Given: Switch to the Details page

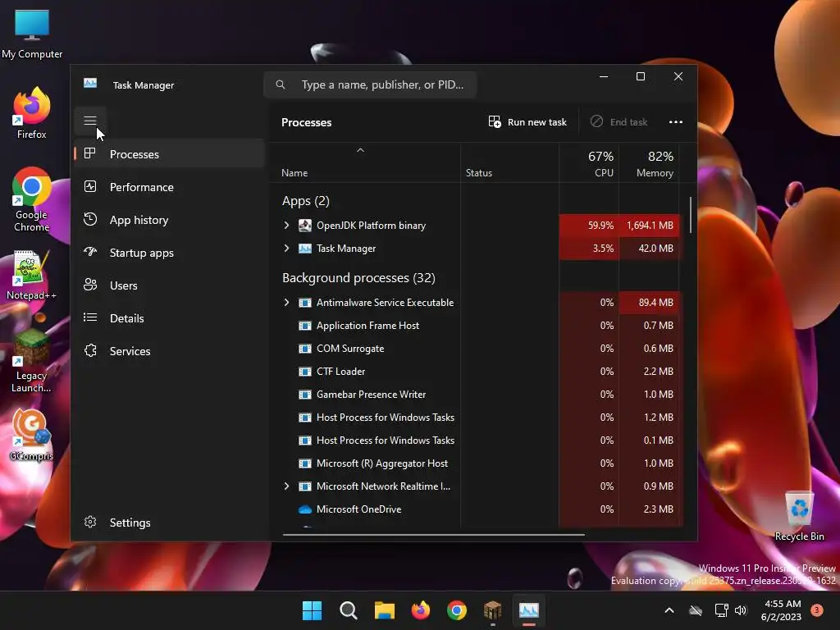Looking at the screenshot, I should coord(169,318).
